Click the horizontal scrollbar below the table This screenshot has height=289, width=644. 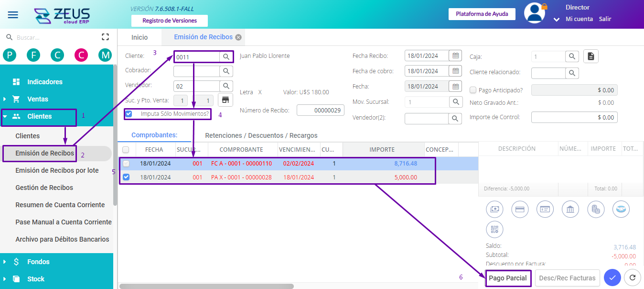[x=206, y=286]
